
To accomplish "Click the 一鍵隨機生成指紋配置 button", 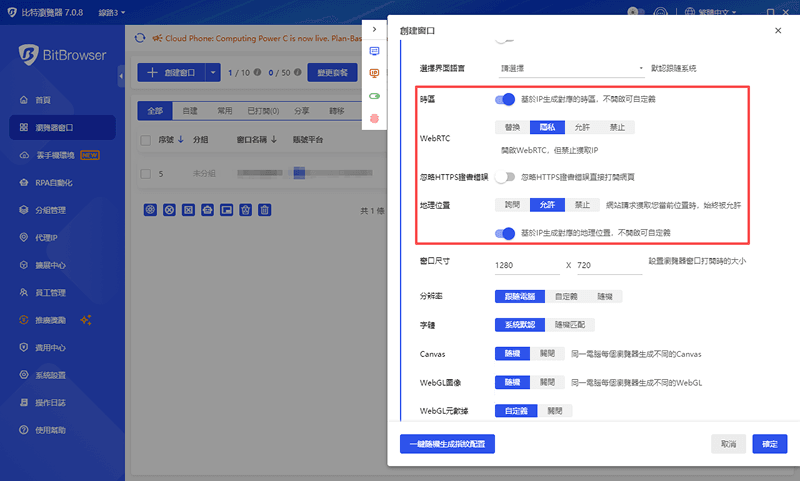I will point(447,443).
